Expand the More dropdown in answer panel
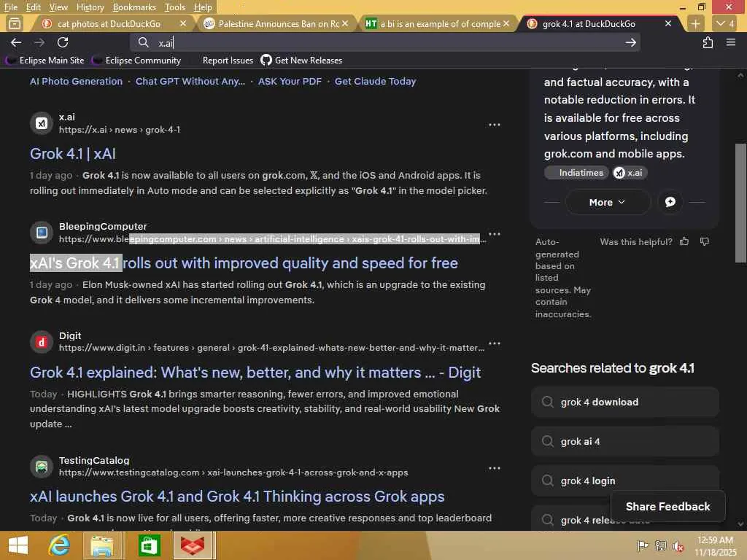The height and width of the screenshot is (560, 747). point(608,202)
